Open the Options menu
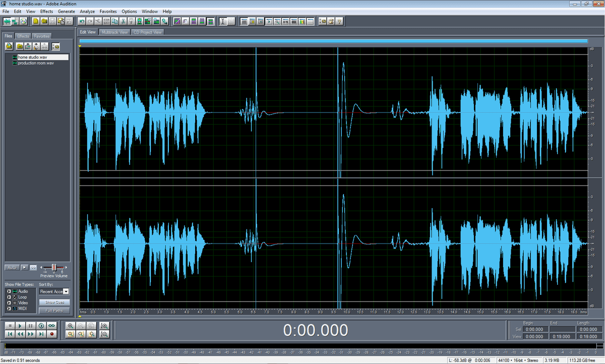605x364 pixels. click(129, 11)
